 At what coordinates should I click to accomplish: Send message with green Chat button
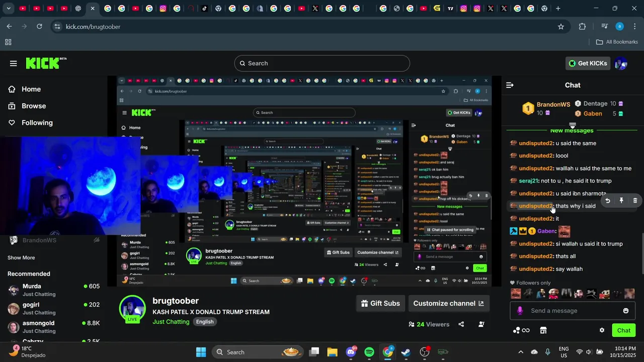623,330
